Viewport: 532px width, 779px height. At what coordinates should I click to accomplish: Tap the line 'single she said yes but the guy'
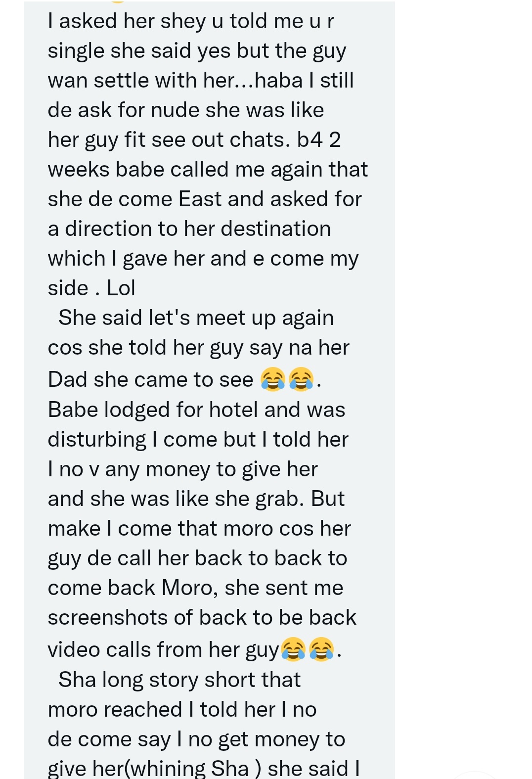pyautogui.click(x=197, y=51)
